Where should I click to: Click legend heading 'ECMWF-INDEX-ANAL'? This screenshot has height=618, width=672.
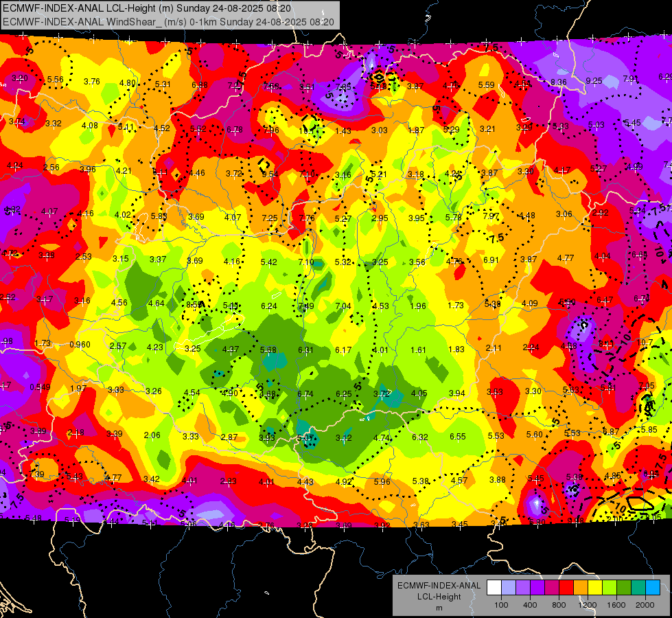pyautogui.click(x=439, y=586)
